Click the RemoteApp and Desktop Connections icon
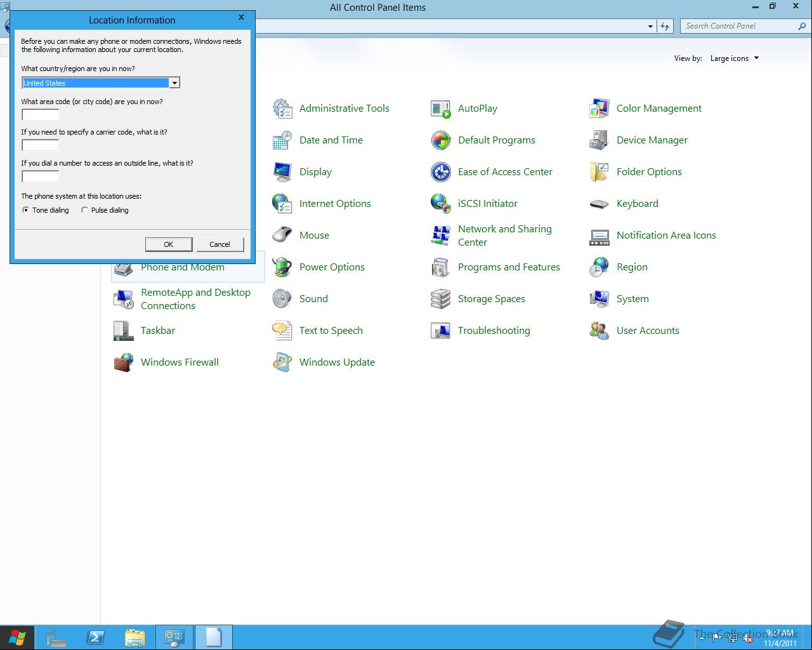 pos(124,299)
